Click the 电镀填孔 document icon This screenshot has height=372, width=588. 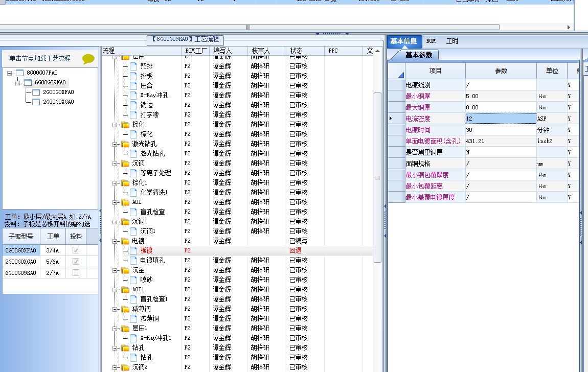pyautogui.click(x=133, y=261)
